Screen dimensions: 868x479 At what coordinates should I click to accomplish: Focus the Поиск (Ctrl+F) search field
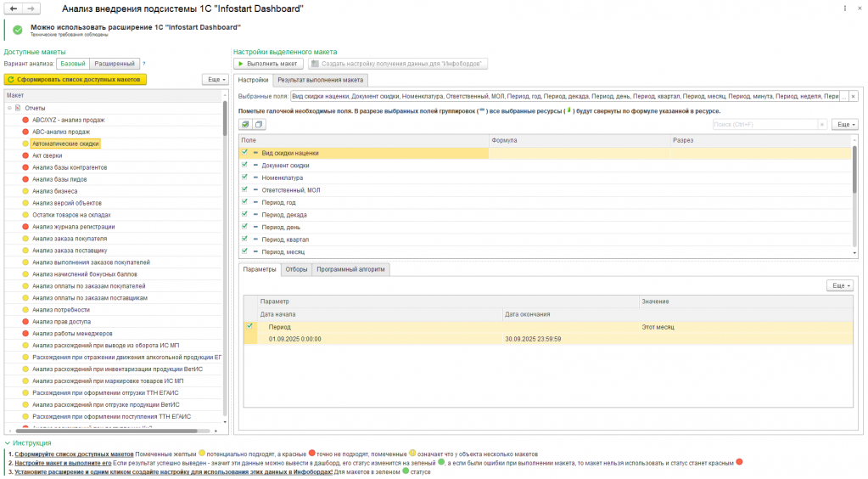pyautogui.click(x=765, y=125)
